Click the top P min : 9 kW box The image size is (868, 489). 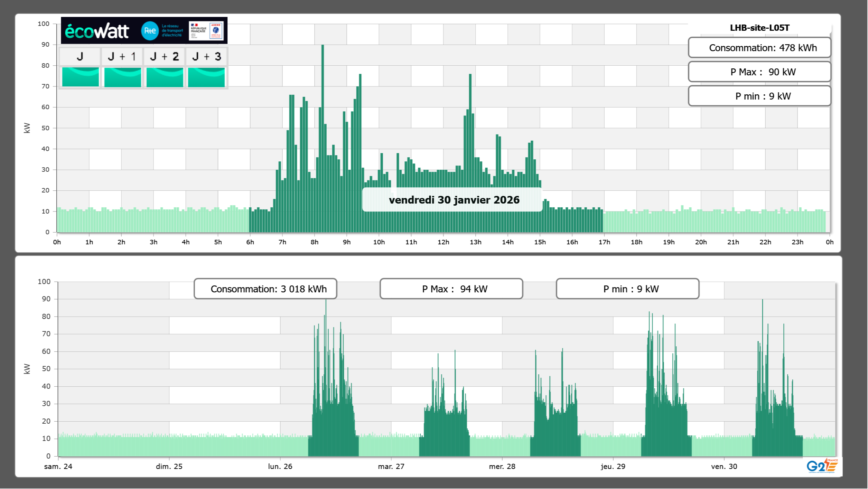point(759,96)
